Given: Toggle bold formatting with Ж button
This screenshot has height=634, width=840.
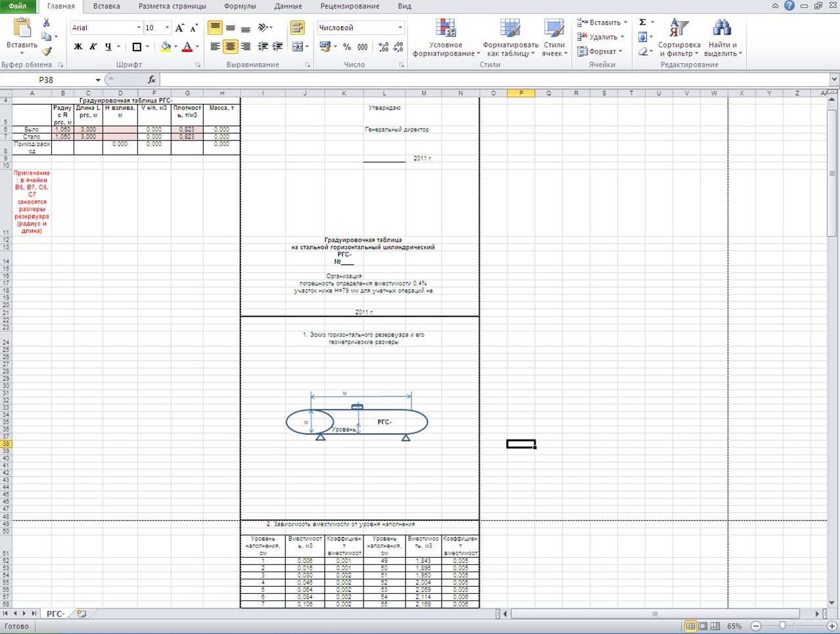Looking at the screenshot, I should 78,47.
